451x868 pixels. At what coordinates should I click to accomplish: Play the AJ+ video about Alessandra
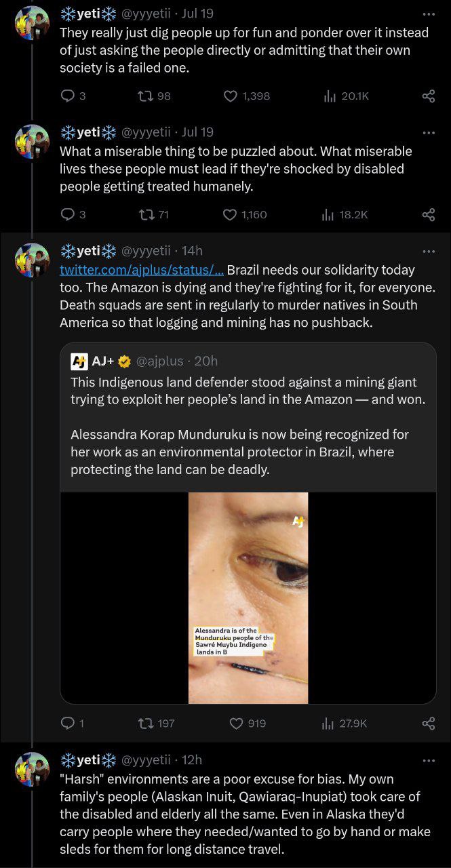pyautogui.click(x=248, y=597)
